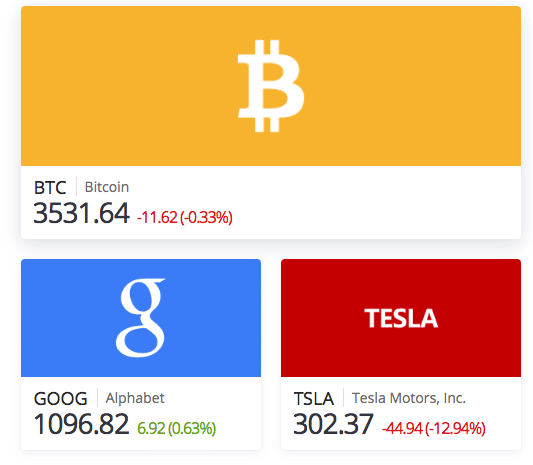Click Tesla Motors, Inc. company name
This screenshot has width=533, height=465.
(409, 398)
